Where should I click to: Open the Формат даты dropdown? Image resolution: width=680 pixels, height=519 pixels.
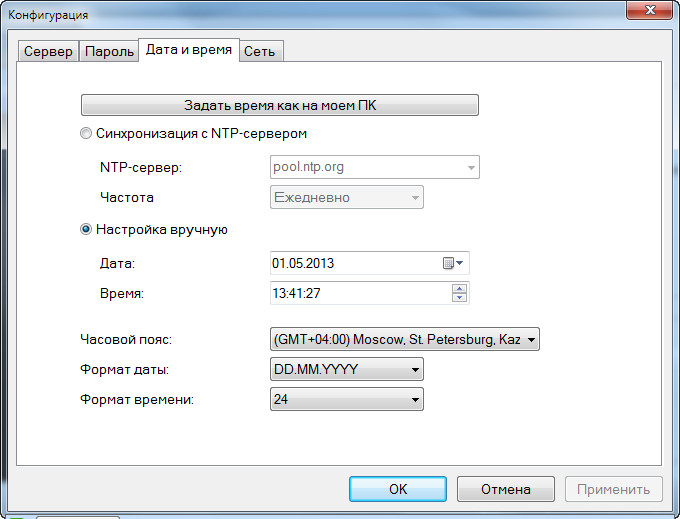point(414,370)
